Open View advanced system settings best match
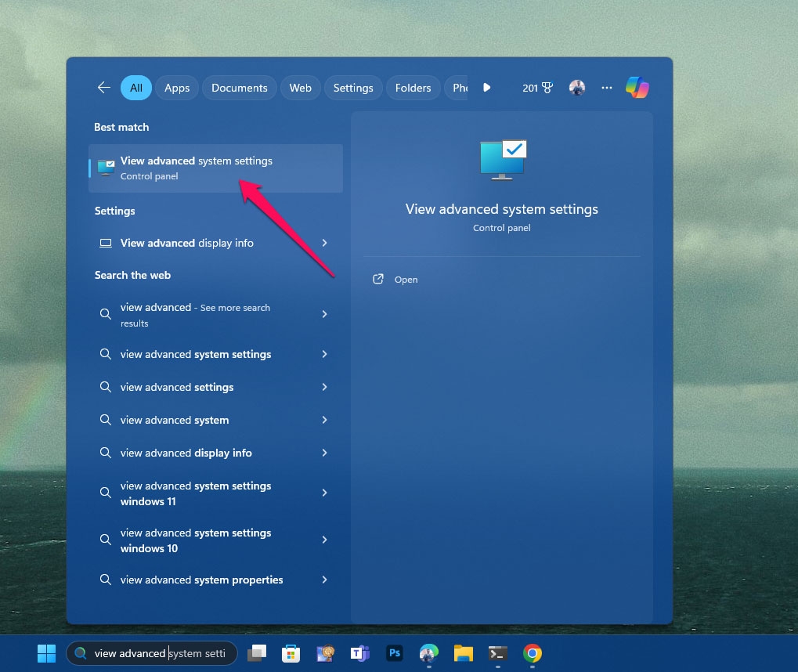This screenshot has width=798, height=672. [216, 168]
